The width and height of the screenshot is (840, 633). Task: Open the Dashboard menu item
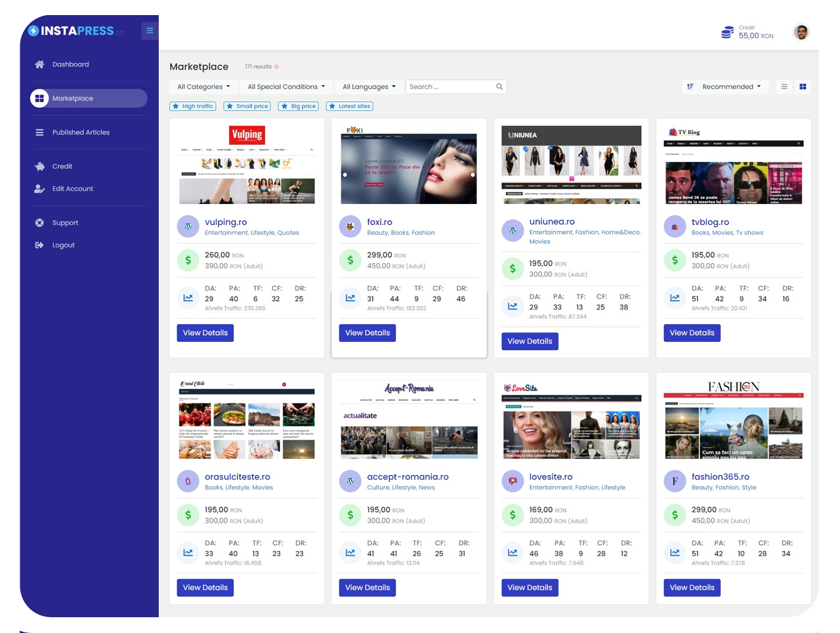tap(70, 64)
